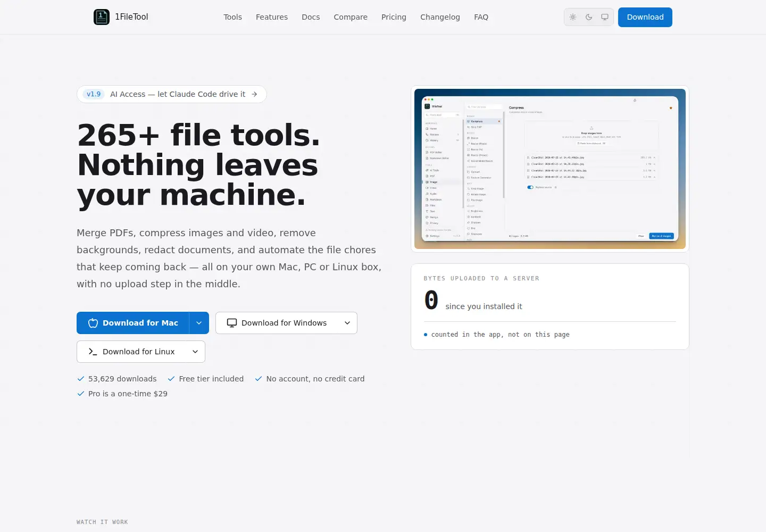Click the monitor icon on Windows button
This screenshot has height=532, width=766.
(232, 323)
